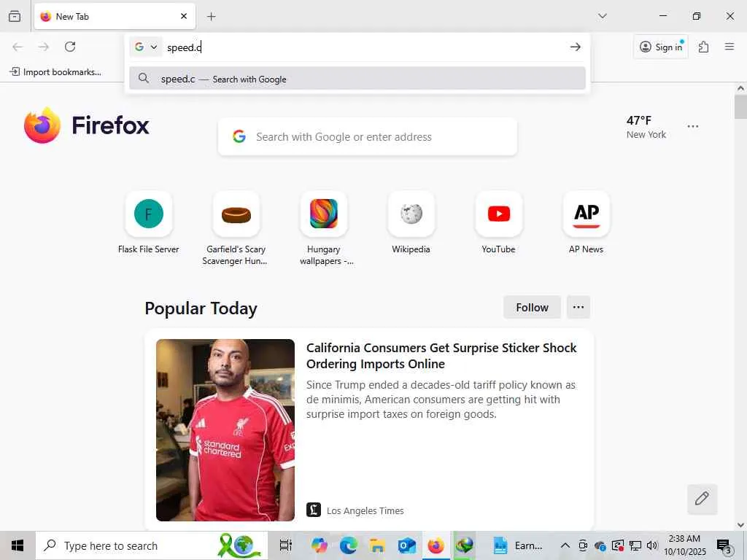The image size is (747, 560).
Task: Click the pencil customize new tab button
Action: coord(702,499)
